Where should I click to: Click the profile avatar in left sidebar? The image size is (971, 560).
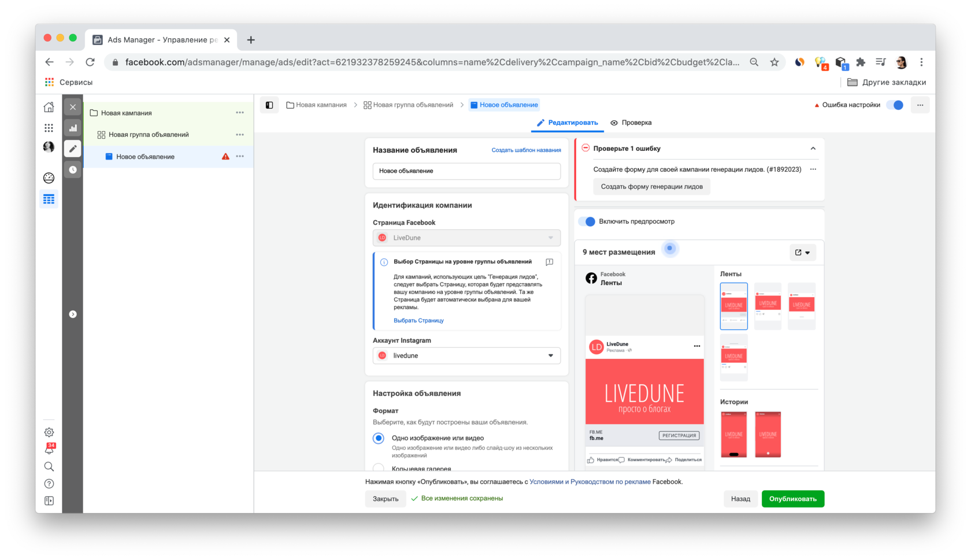pyautogui.click(x=49, y=147)
